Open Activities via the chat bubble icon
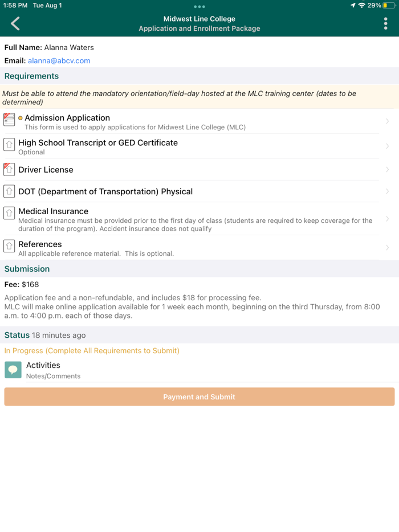This screenshot has width=399, height=532. point(13,370)
